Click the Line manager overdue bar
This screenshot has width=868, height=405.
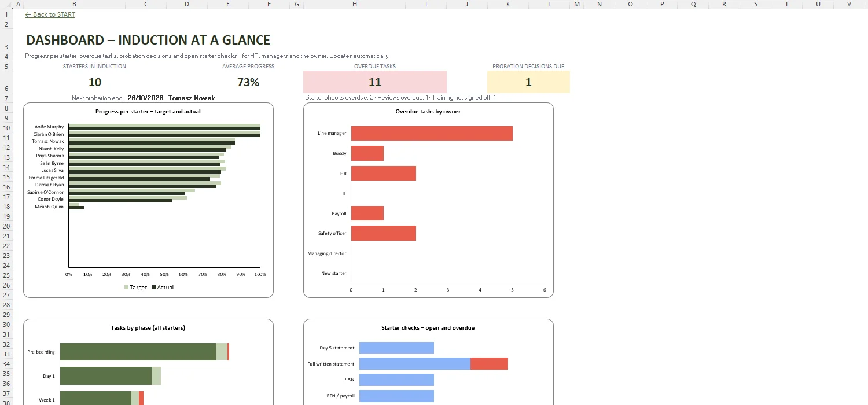pyautogui.click(x=432, y=133)
